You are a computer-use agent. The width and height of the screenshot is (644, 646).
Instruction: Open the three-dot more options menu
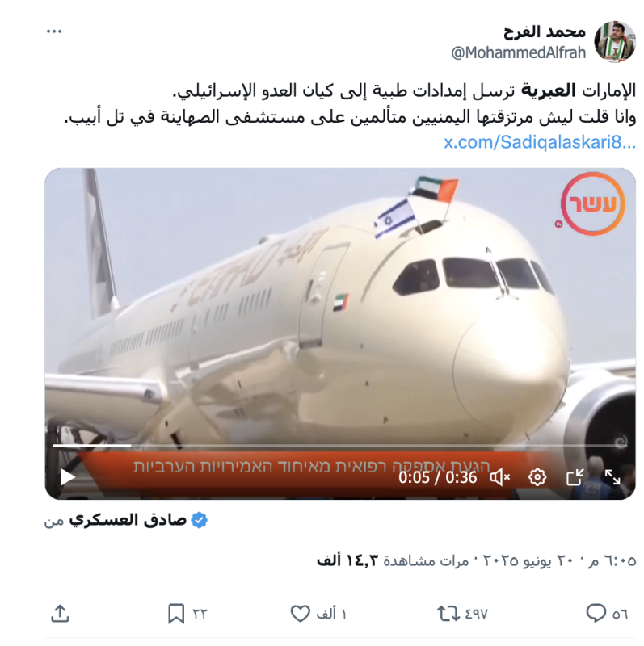pos(54,31)
